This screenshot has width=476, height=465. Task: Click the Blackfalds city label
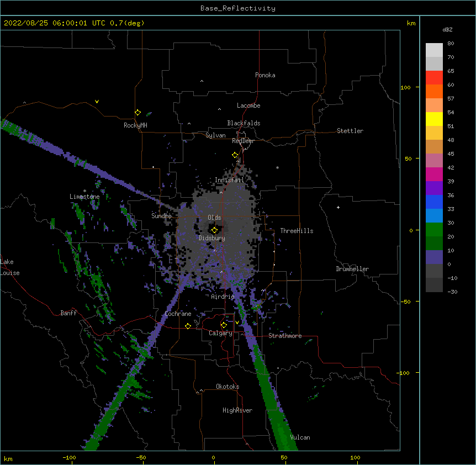pos(244,123)
